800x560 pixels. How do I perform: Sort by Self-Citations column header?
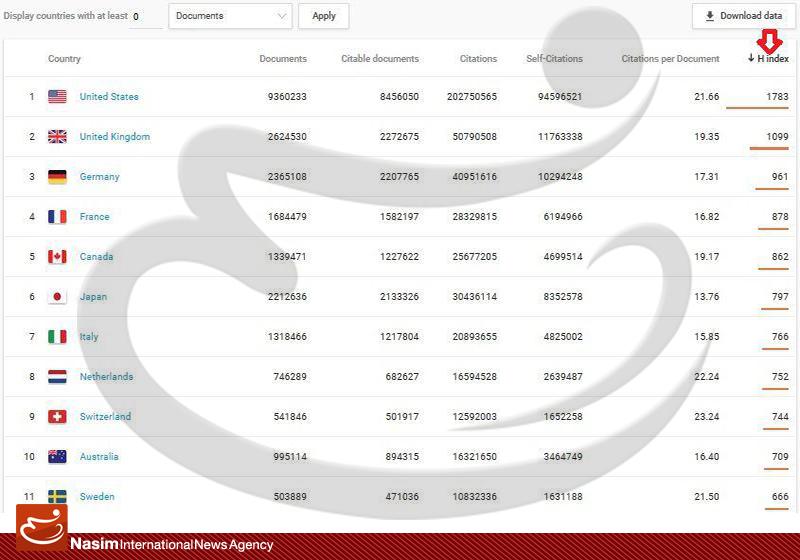(554, 59)
